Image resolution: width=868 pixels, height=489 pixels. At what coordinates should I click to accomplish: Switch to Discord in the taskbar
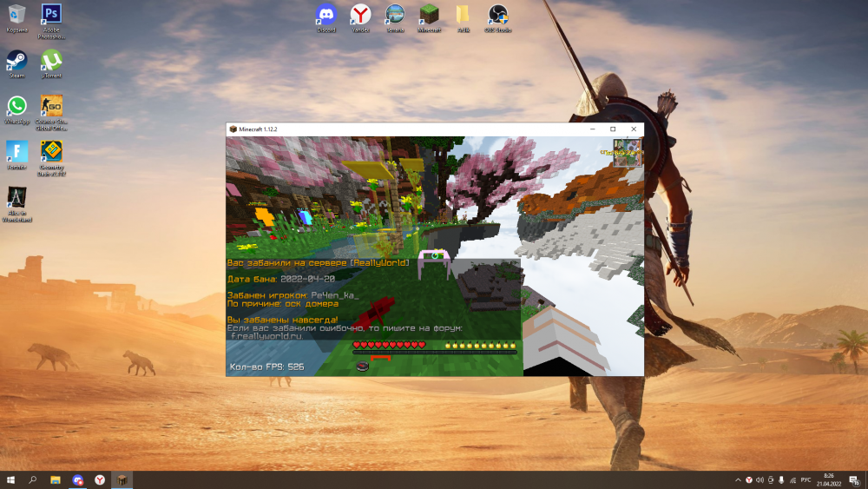(x=77, y=479)
